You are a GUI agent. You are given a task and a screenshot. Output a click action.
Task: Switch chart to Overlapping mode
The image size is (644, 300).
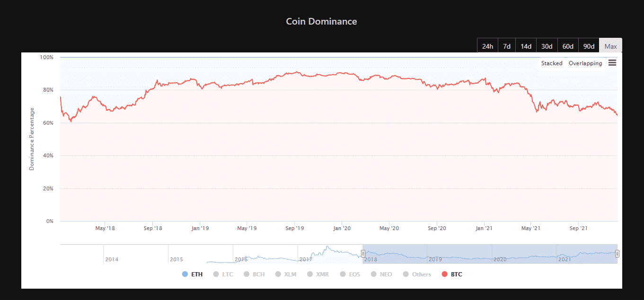[585, 63]
